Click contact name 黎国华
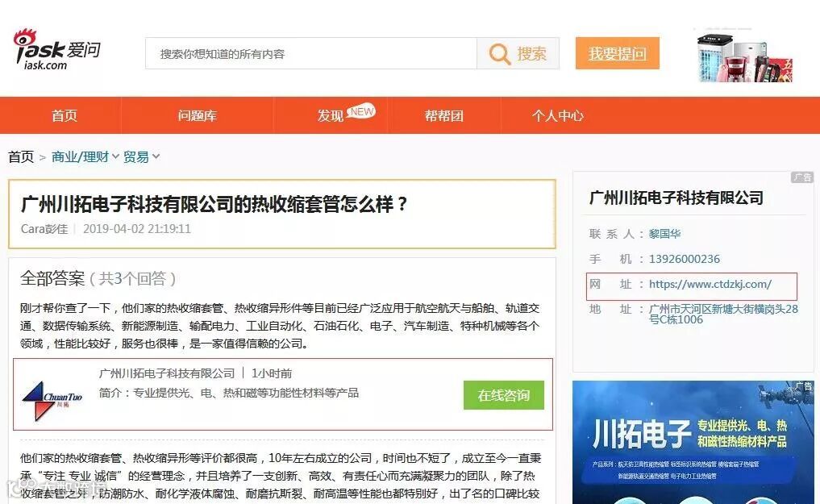 click(664, 234)
